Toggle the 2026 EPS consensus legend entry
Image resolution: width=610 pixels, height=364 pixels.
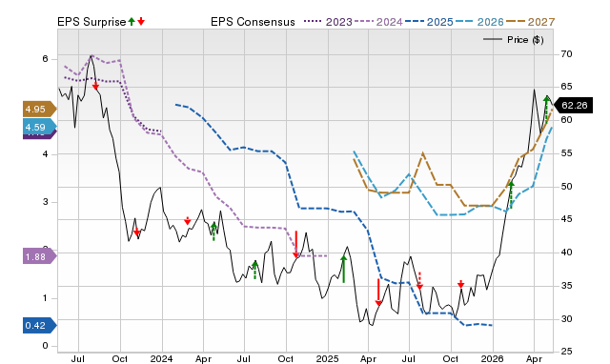pyautogui.click(x=479, y=22)
